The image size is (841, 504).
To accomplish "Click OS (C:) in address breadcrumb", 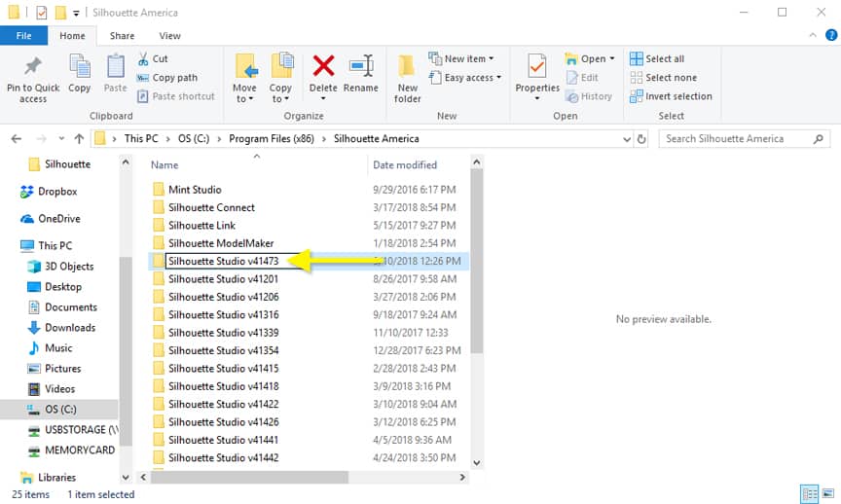I will click(194, 139).
